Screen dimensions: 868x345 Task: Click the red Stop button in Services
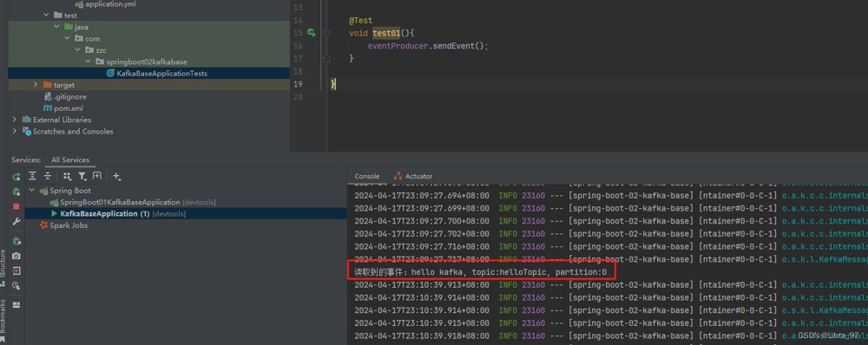click(x=16, y=206)
